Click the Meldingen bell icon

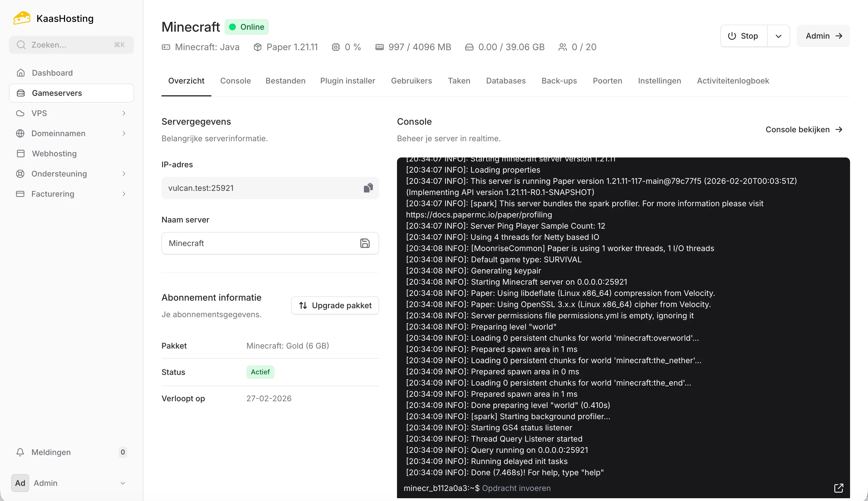[x=21, y=452]
